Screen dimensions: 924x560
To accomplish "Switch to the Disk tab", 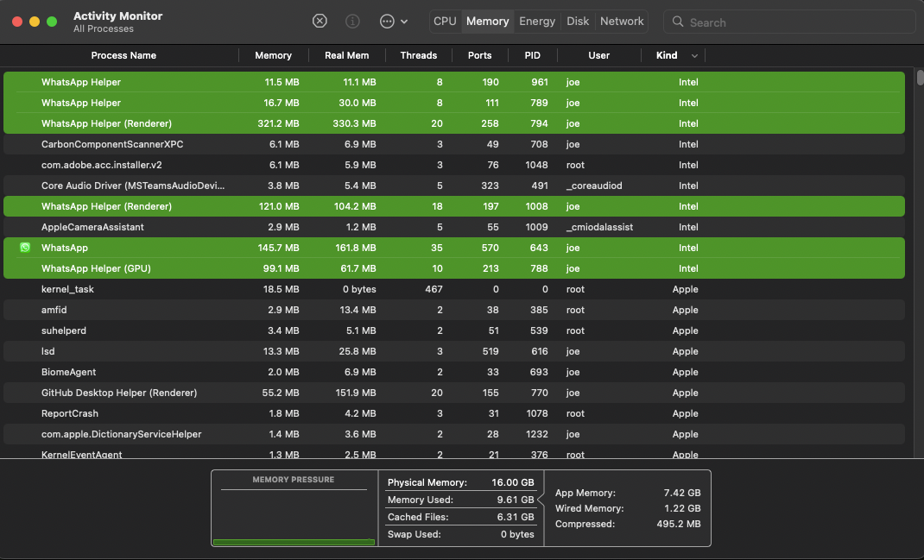I will [578, 22].
